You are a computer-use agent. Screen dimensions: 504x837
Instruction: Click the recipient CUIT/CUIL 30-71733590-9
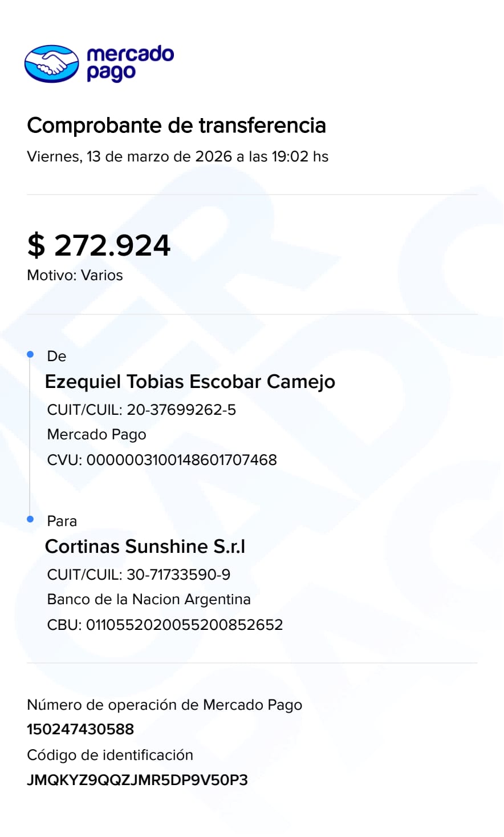click(x=139, y=575)
